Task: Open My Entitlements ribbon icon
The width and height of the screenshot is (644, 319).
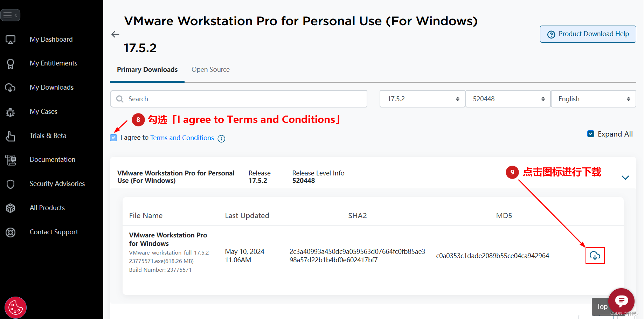Action: tap(11, 64)
